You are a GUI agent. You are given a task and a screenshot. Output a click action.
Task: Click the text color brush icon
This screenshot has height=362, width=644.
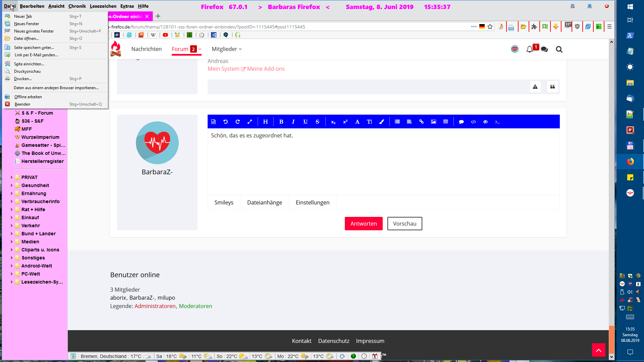[381, 122]
